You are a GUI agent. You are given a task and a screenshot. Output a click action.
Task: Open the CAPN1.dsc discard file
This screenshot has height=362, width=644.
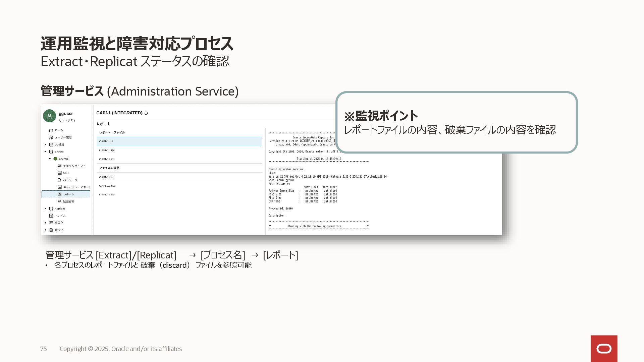tap(107, 177)
